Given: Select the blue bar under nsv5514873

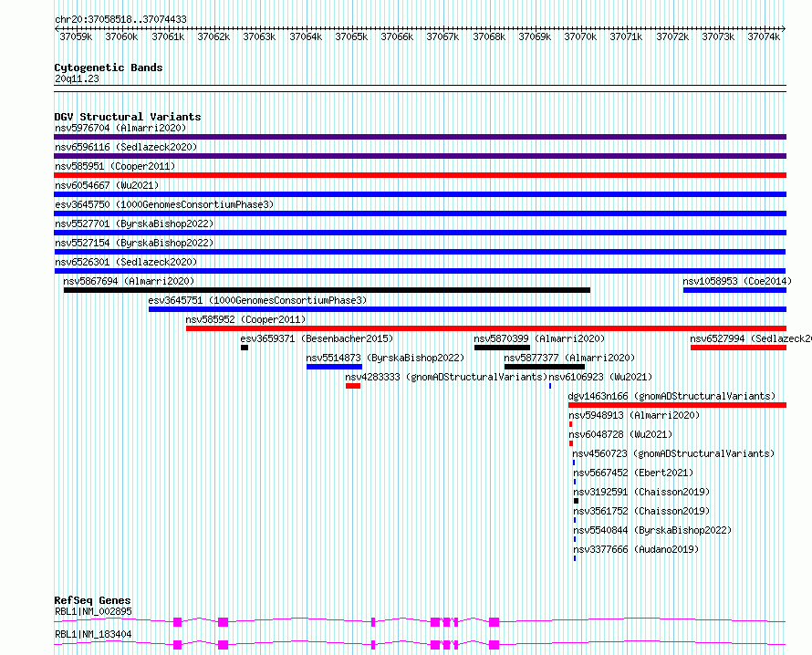Looking at the screenshot, I should tap(334, 367).
